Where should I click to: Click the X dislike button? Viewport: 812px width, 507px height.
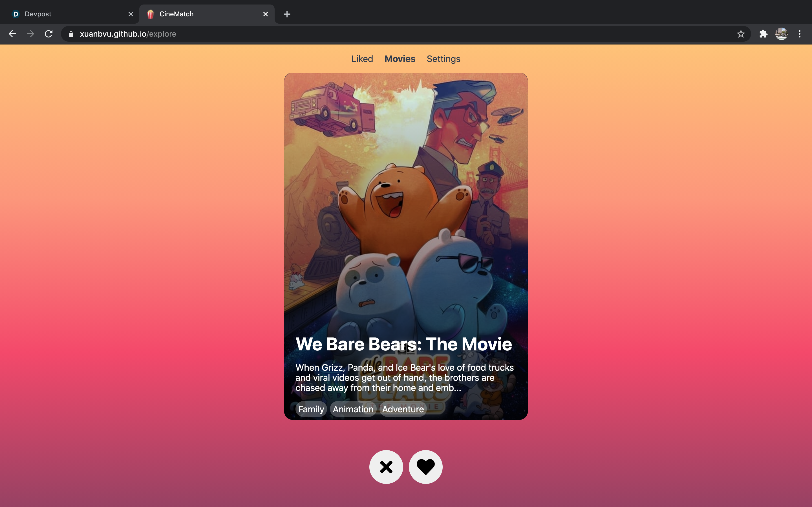386,467
